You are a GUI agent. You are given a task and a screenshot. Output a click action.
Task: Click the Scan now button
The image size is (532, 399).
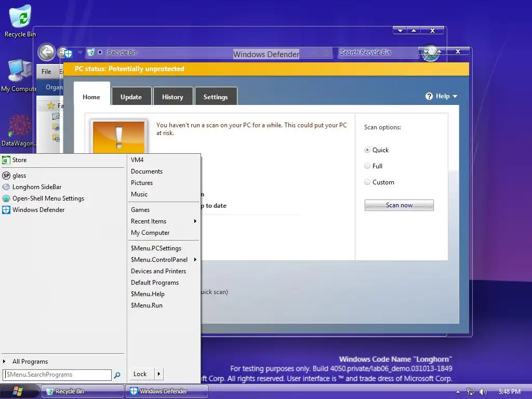[399, 205]
